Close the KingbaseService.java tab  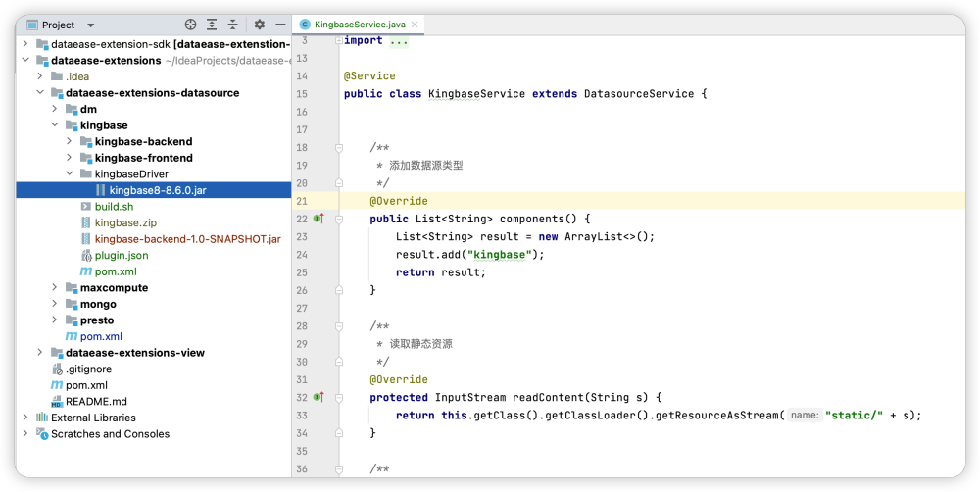click(x=415, y=25)
